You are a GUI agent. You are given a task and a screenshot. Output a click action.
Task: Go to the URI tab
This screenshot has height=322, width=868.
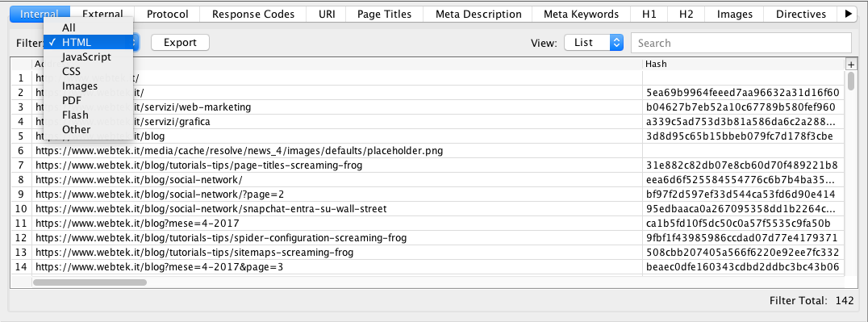pyautogui.click(x=327, y=15)
